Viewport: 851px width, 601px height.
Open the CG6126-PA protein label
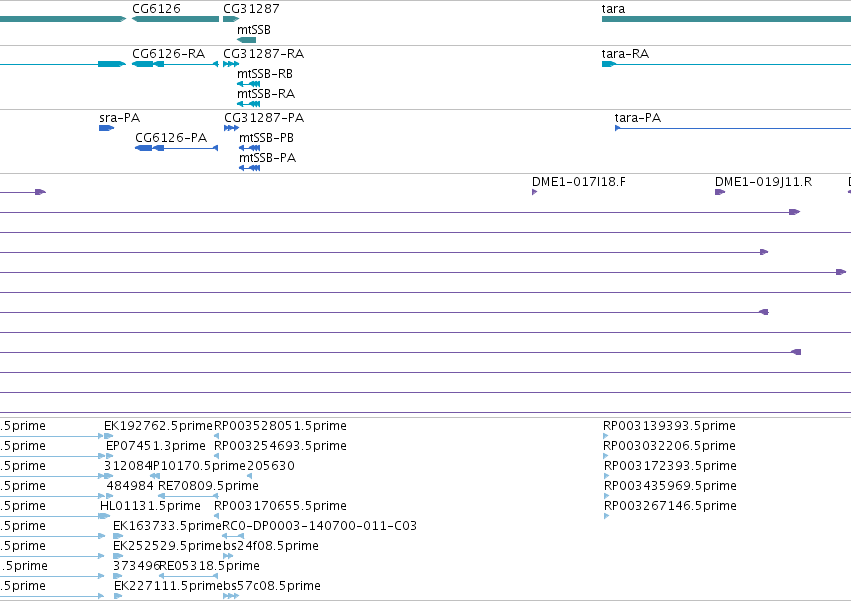tap(171, 138)
